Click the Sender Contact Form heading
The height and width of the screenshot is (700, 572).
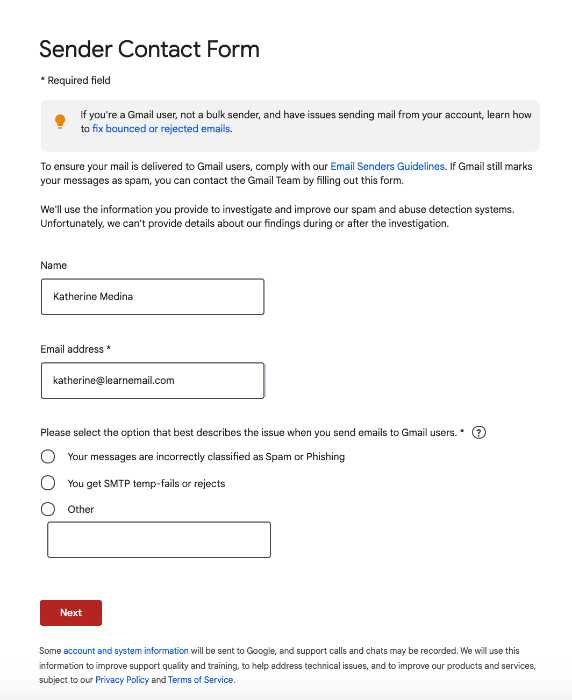click(149, 49)
